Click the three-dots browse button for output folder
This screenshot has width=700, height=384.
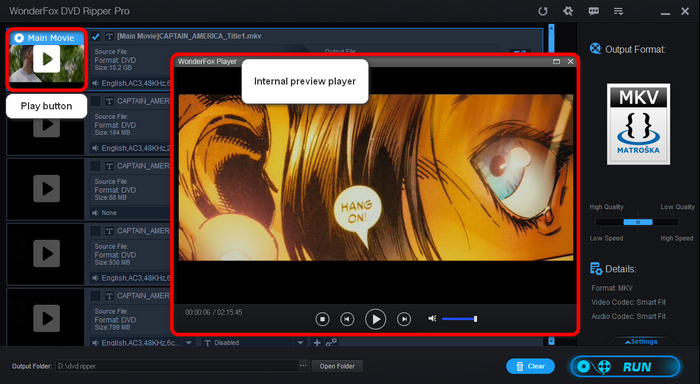303,366
